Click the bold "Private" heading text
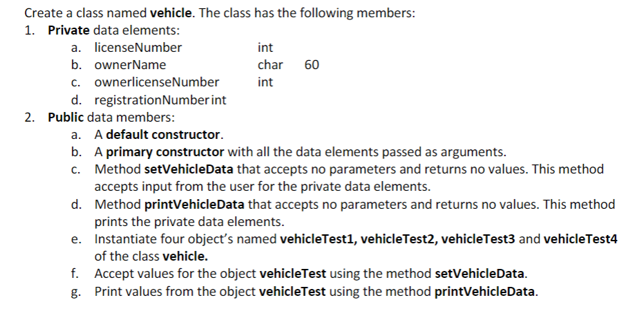 (x=68, y=30)
